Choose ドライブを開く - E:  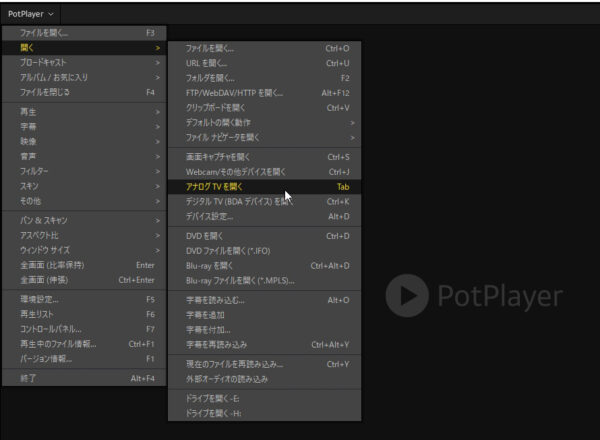[x=264, y=399]
